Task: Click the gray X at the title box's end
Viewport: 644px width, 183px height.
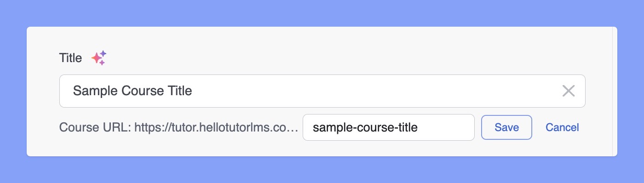Action: (x=569, y=91)
